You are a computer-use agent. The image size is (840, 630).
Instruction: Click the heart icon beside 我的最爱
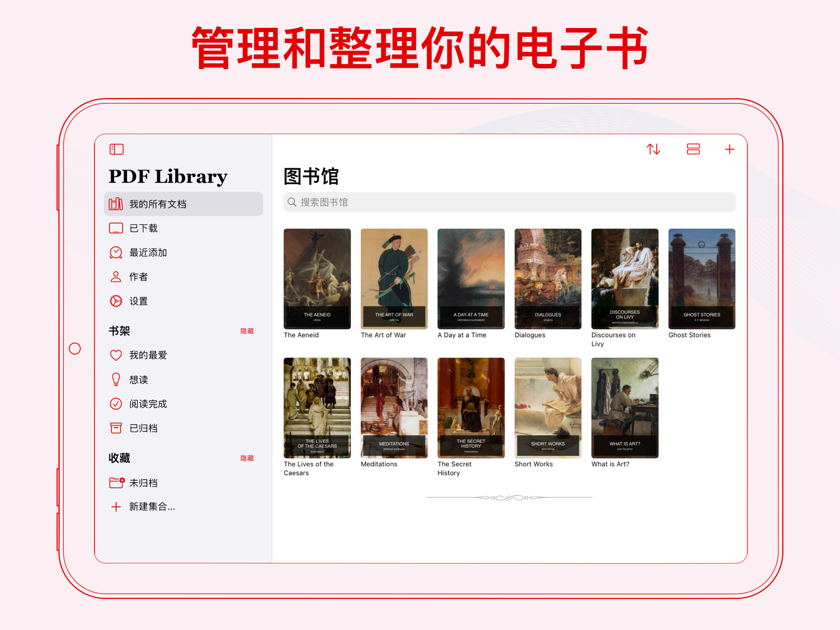point(116,355)
